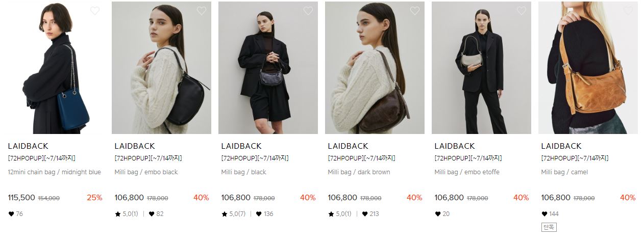The height and width of the screenshot is (242, 644).
Task: Click the 단독 badge under camel bag
Action: coord(549,227)
